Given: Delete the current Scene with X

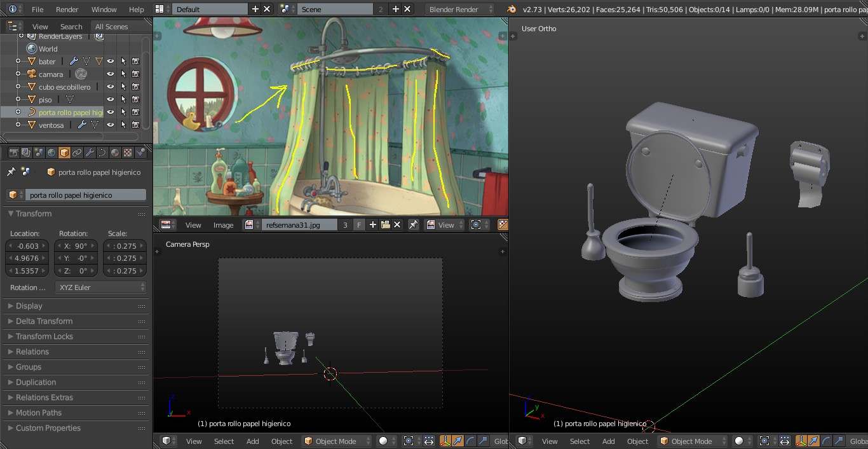Looking at the screenshot, I should [x=407, y=9].
